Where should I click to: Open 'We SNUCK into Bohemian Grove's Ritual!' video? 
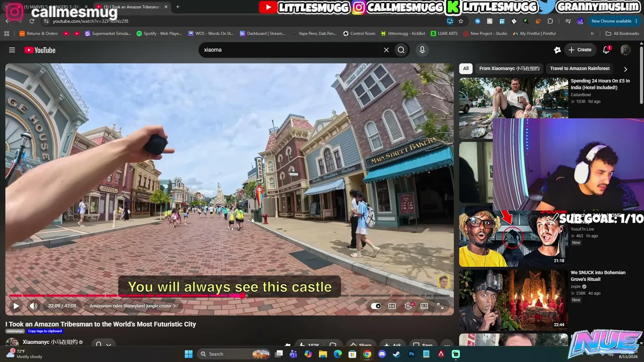[598, 276]
